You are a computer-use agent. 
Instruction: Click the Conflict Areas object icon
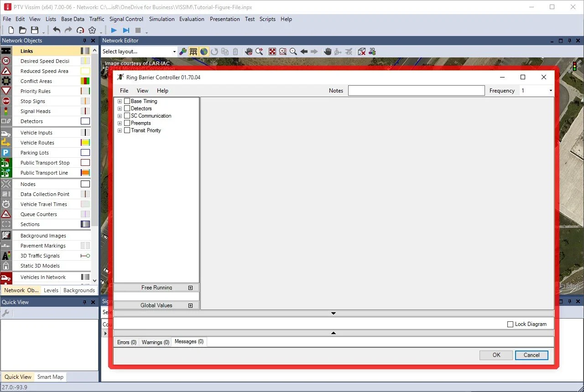pos(6,81)
